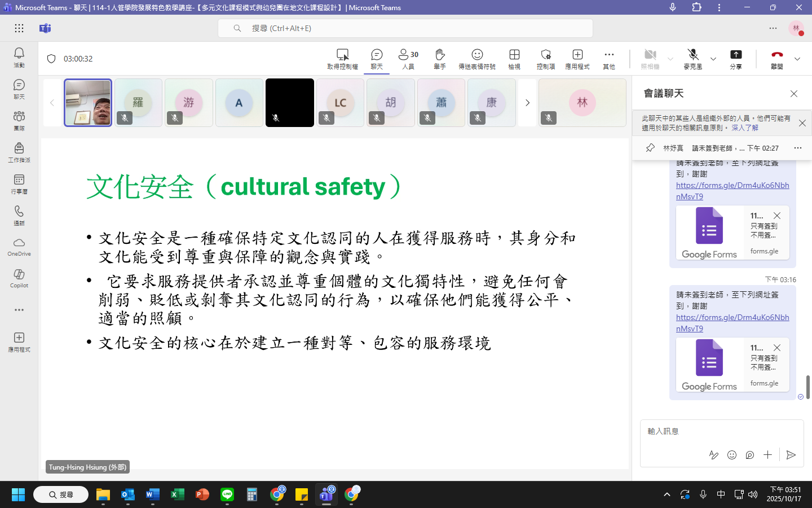This screenshot has height=508, width=812.
Task: Expand microphone options dropdown arrow
Action: 713,59
